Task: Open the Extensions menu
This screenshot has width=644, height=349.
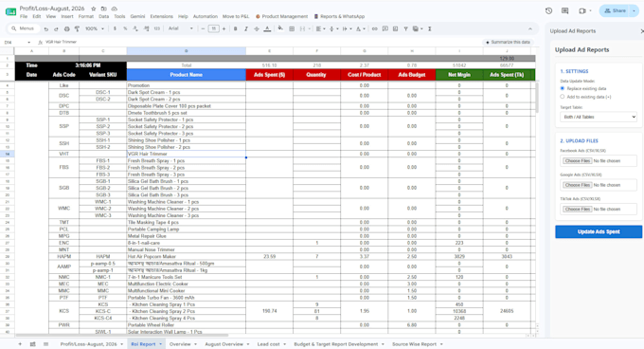Action: coord(161,16)
